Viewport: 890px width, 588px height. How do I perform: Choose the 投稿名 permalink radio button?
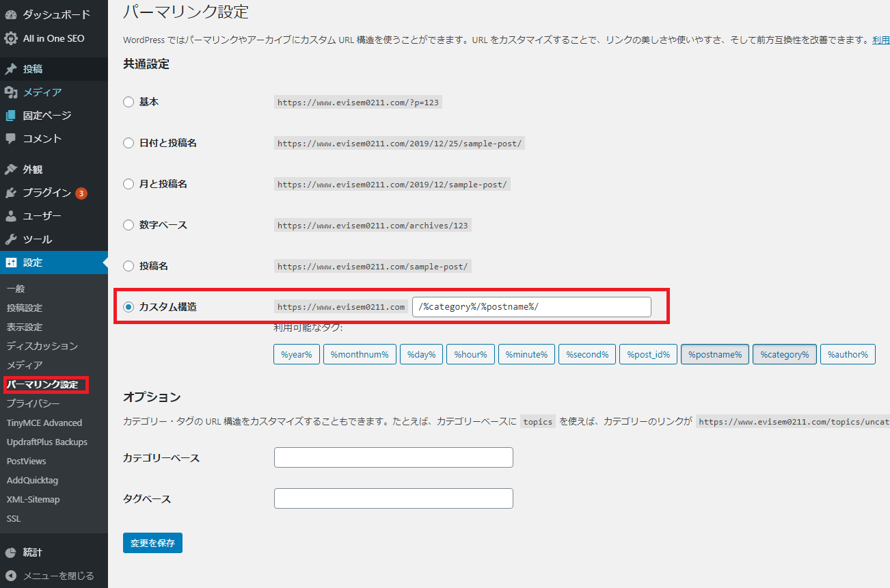click(129, 266)
